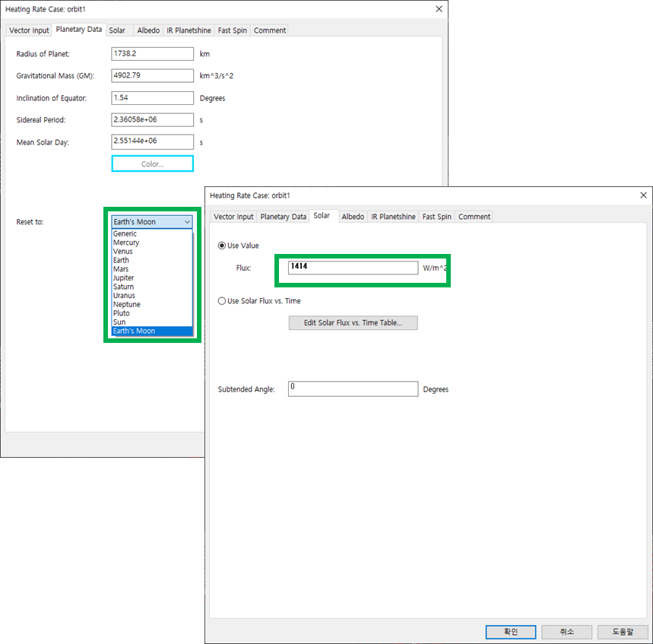This screenshot has height=644, width=653.
Task: Open the Reset to planet dropdown
Action: 152,222
